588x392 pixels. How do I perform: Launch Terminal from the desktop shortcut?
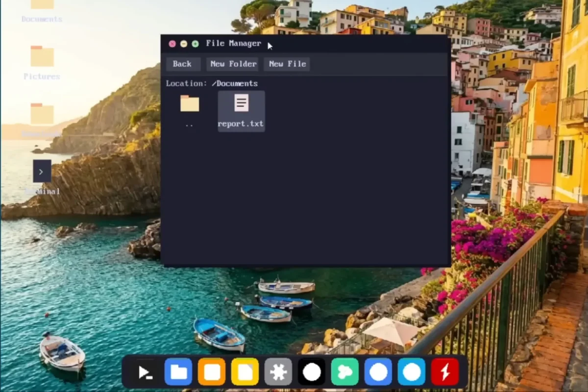[x=41, y=171]
